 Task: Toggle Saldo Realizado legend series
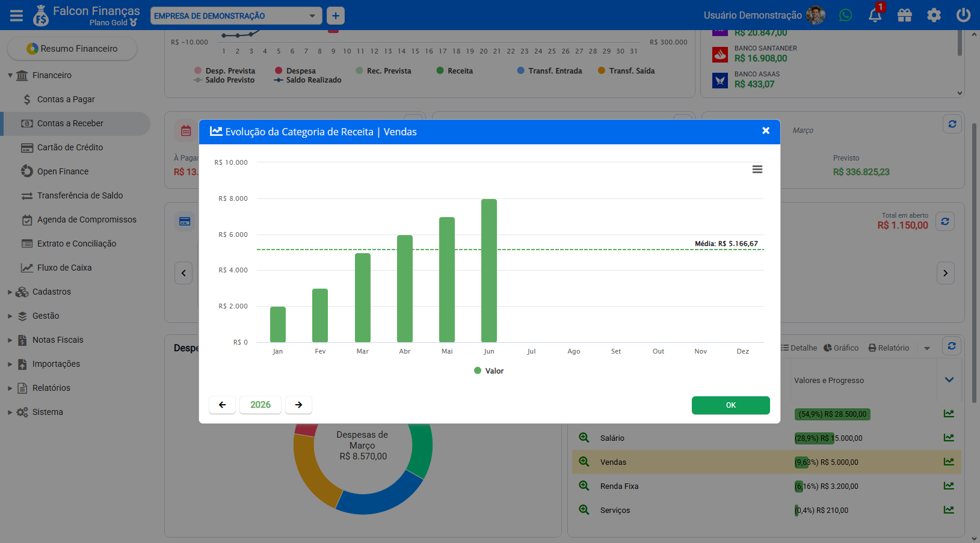point(307,80)
